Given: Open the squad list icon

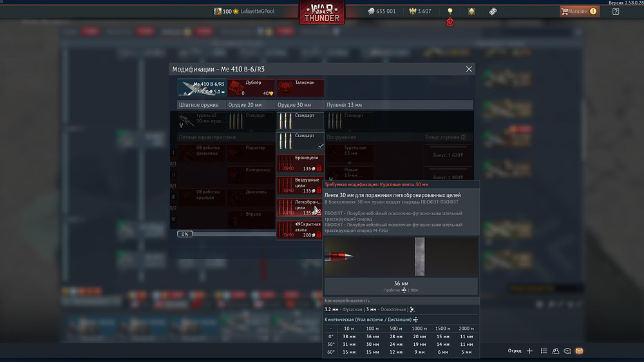Looking at the screenshot, I should 544,351.
